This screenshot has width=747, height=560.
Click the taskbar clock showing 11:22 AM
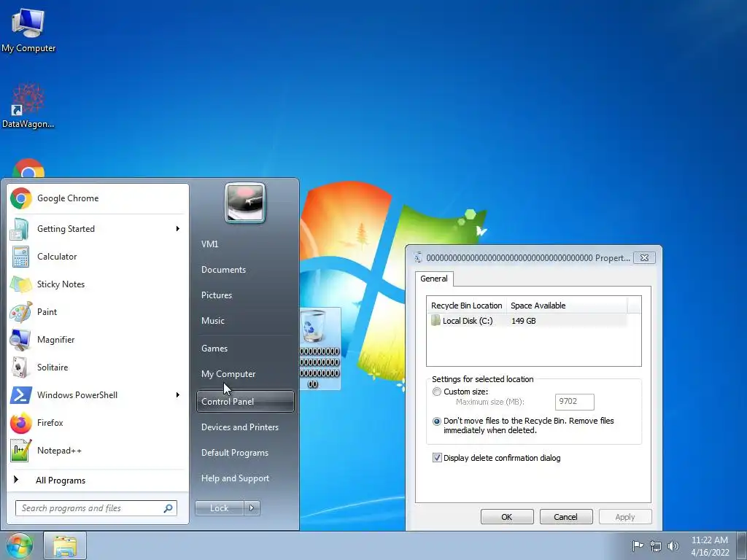709,546
